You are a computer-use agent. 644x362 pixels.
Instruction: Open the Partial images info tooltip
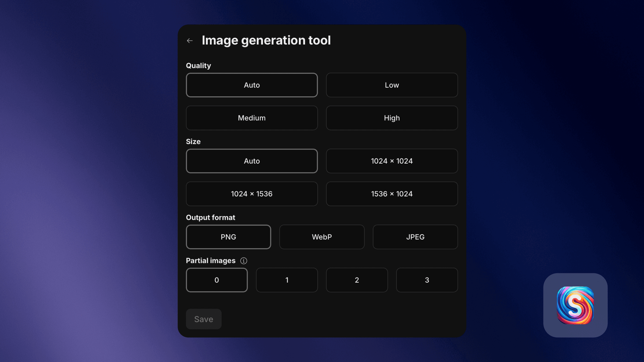coord(243,261)
